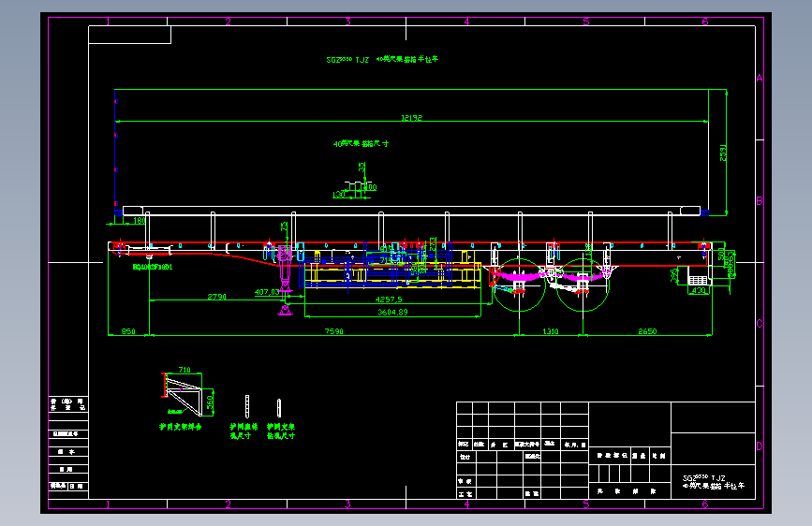Viewport: 812px width, 526px height.
Task: Select the 130 profile detail dimension
Action: coord(339,195)
